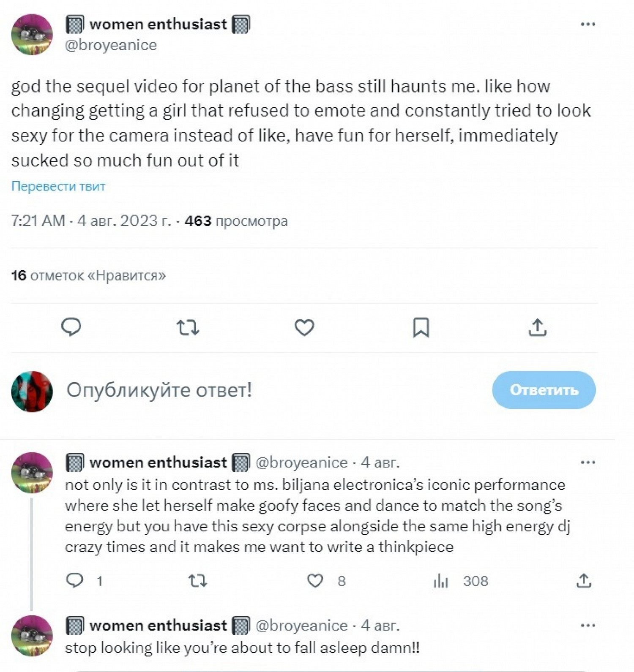Reply to the thinkpiece tweet
This screenshot has width=634, height=672.
coord(75,581)
